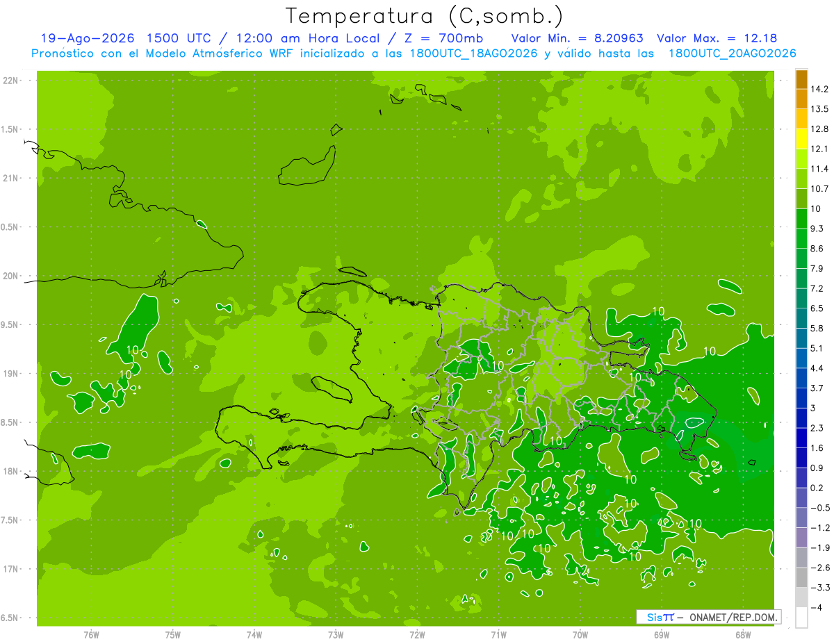The height and width of the screenshot is (644, 834).
Task: Click the teal swatch between 6.5 and 5.8
Action: click(x=801, y=318)
